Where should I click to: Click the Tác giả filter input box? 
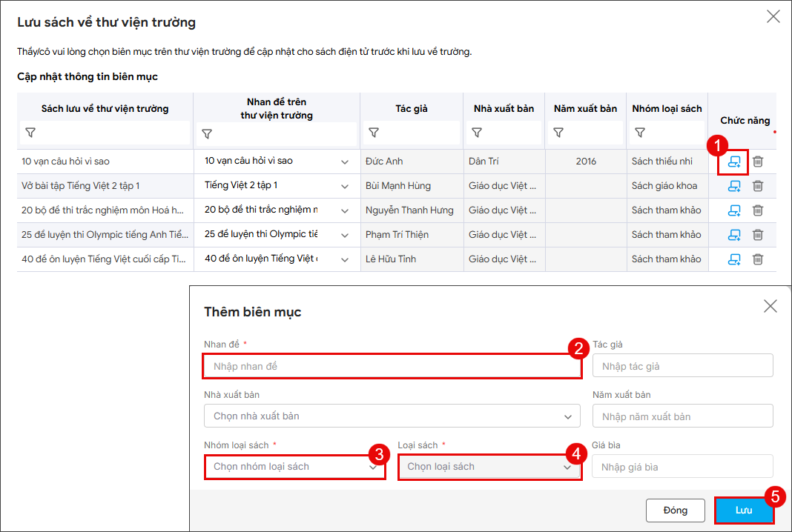412,133
